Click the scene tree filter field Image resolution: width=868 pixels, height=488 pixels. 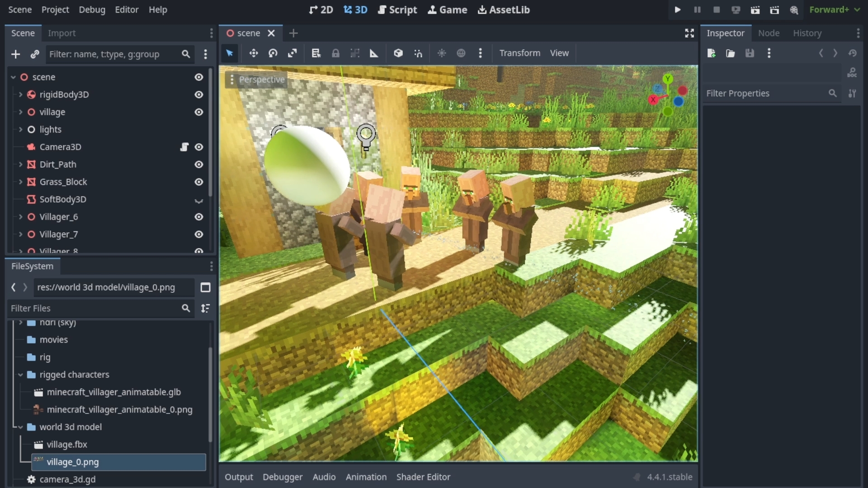tap(120, 54)
